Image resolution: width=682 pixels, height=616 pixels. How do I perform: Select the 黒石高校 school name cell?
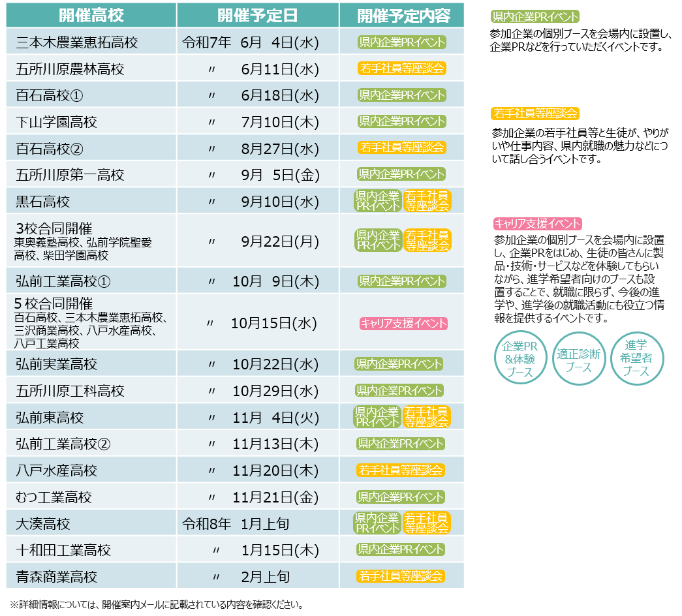click(x=91, y=201)
